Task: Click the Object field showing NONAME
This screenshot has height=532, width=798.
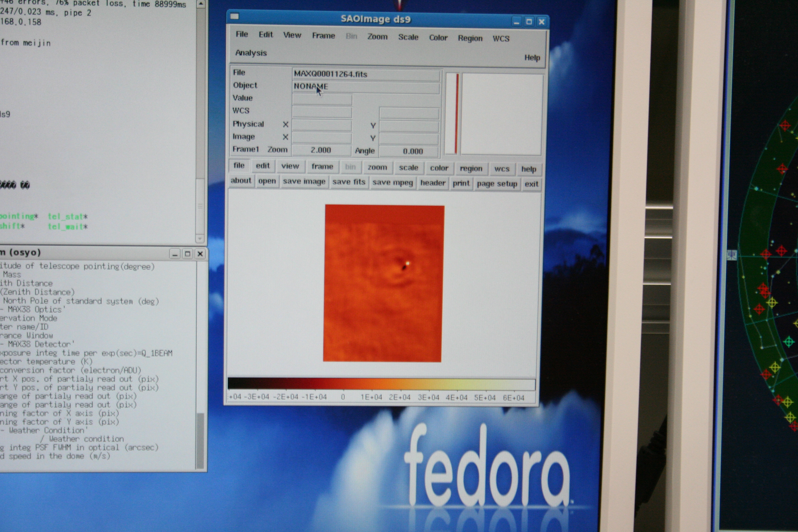Action: [366, 87]
